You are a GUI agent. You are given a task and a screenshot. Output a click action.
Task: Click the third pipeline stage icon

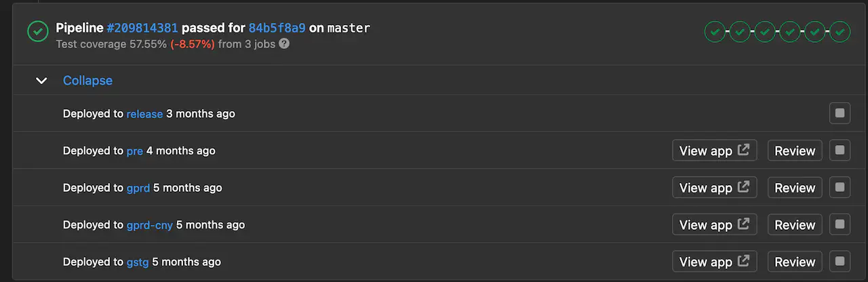[765, 31]
